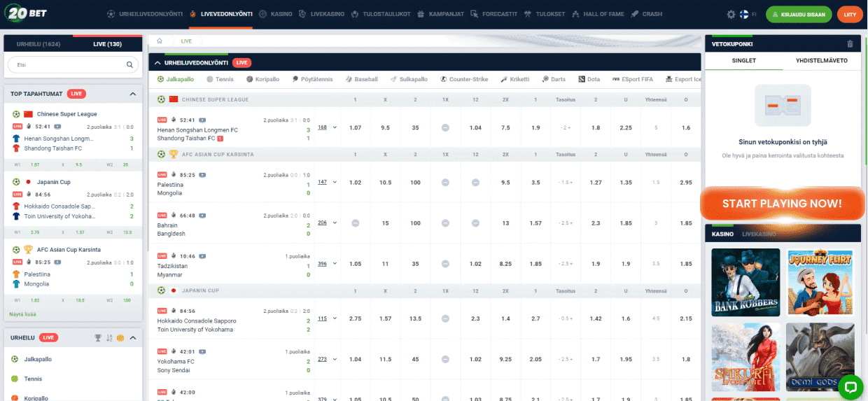
Task: Open the Bank Robbers game thumbnail
Action: click(x=745, y=282)
